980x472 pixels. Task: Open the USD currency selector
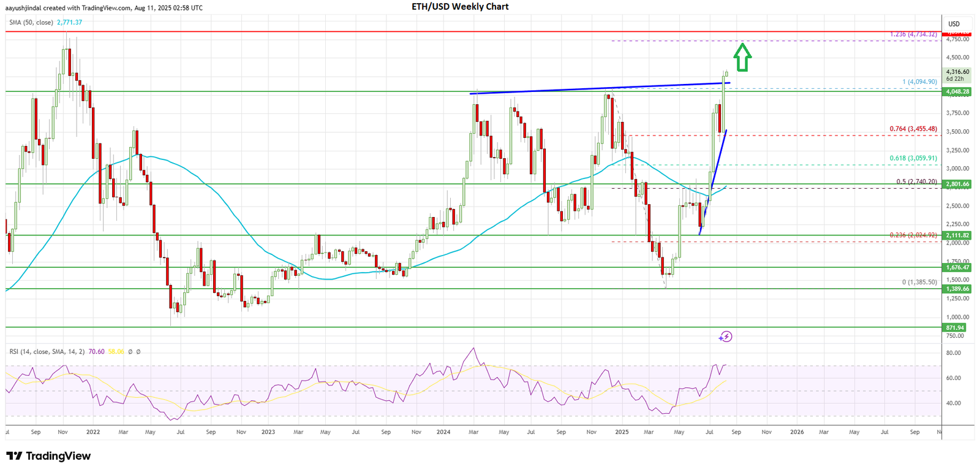(954, 24)
